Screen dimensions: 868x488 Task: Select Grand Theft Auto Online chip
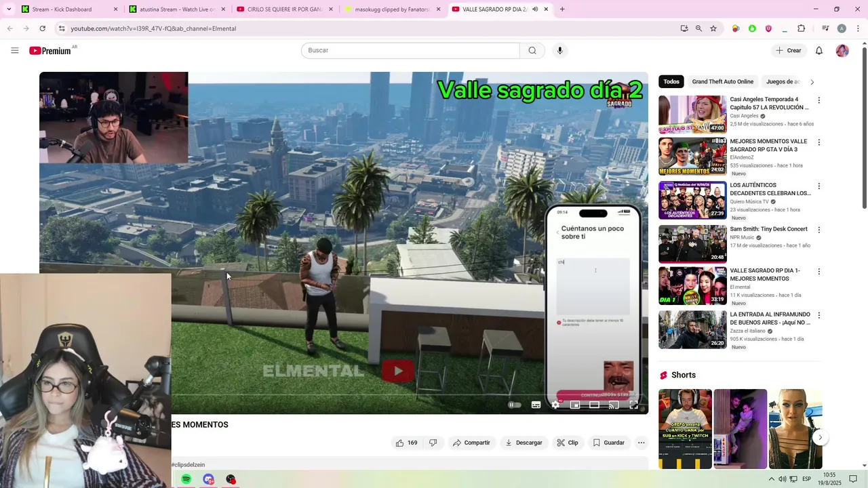coord(722,82)
